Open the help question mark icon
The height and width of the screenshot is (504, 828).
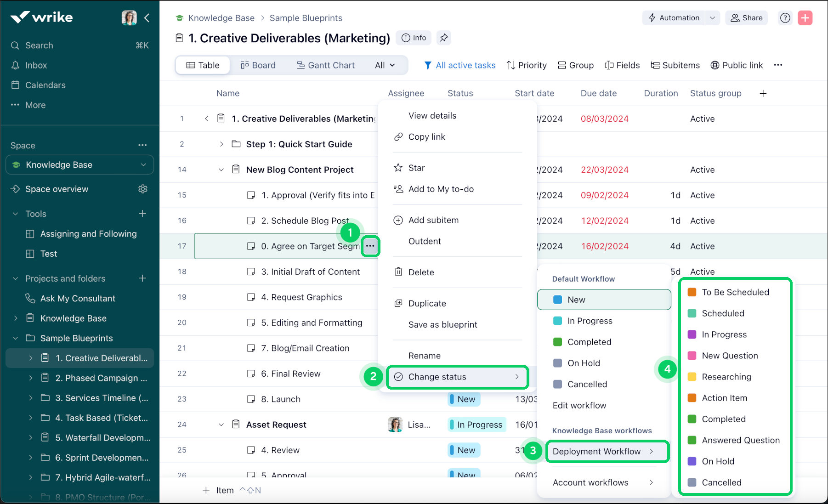click(785, 18)
